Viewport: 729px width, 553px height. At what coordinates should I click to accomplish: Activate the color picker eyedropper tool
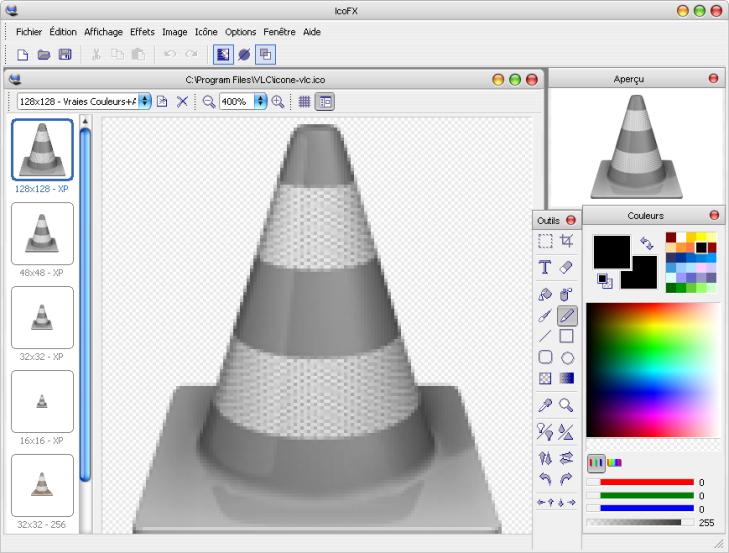click(545, 405)
